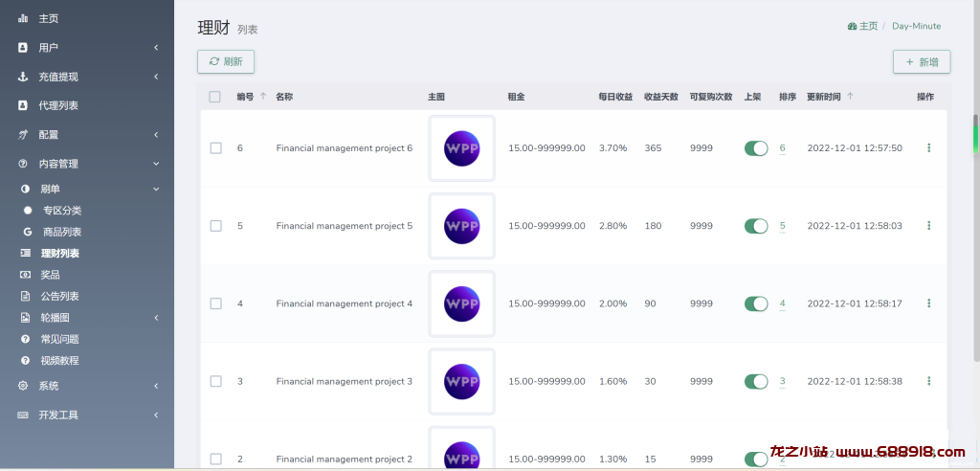Edit sort order link 4

pos(783,303)
